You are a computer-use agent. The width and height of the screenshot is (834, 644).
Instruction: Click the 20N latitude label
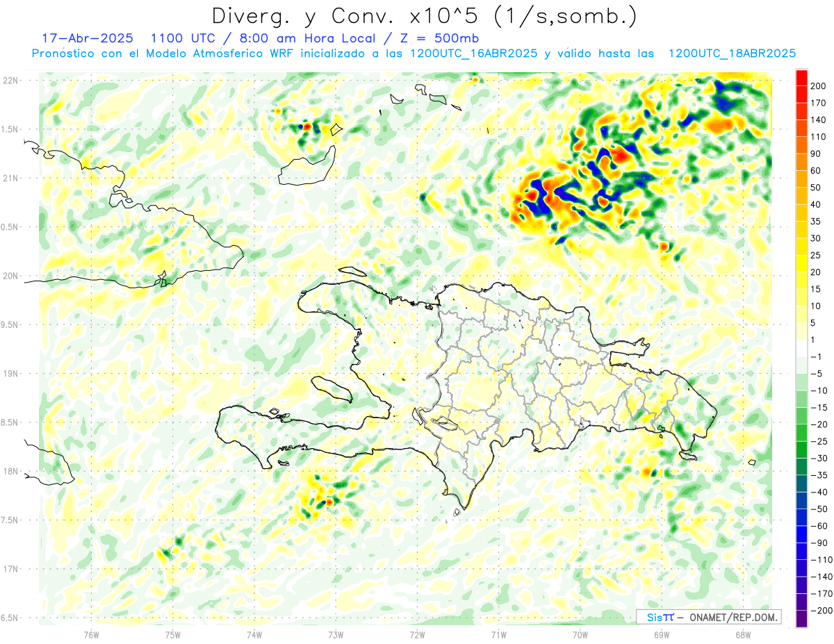(x=10, y=276)
